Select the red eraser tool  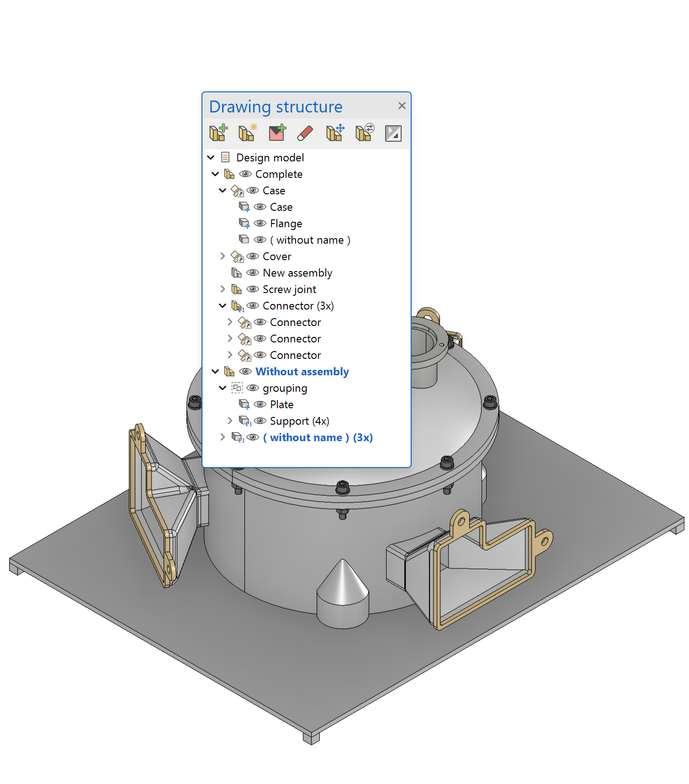pyautogui.click(x=305, y=133)
